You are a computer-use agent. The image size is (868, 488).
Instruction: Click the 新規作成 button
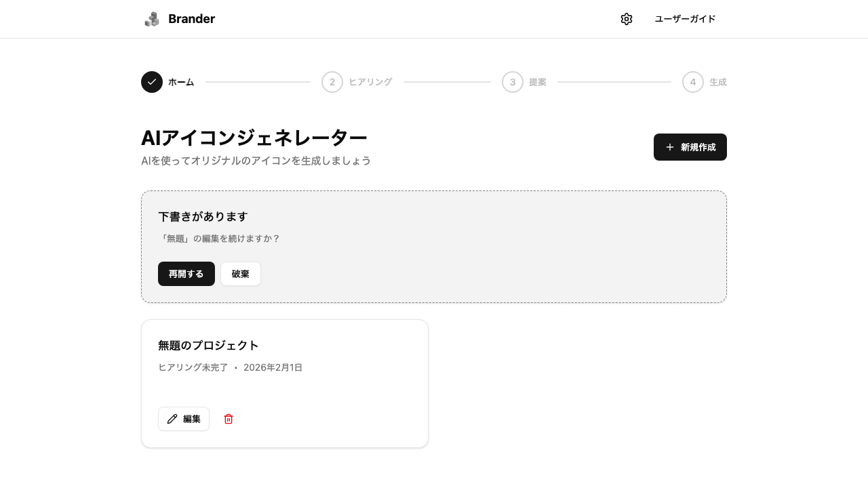(690, 147)
